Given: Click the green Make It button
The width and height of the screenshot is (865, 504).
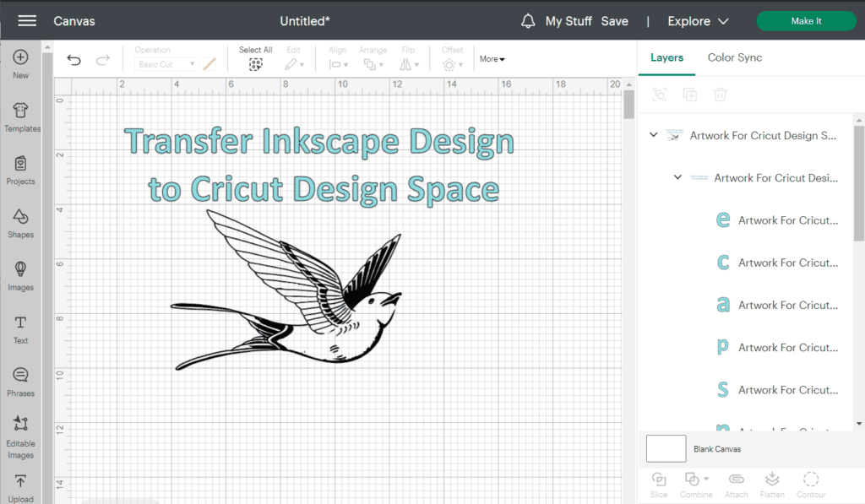Looking at the screenshot, I should [x=806, y=21].
